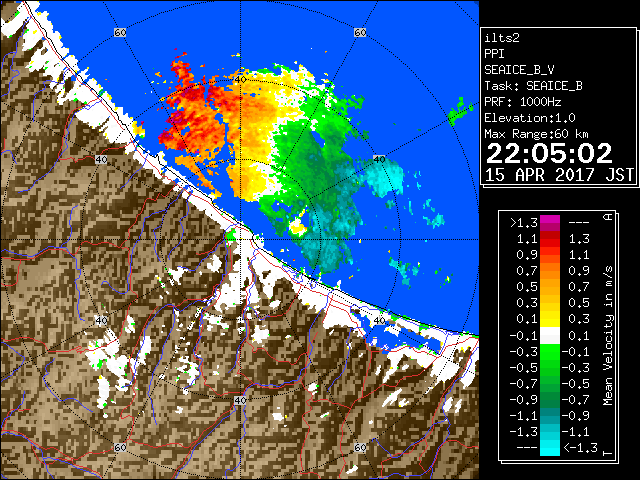The image size is (640, 480).
Task: Click the 40 km label beside cyan echo
Action: coord(379,159)
